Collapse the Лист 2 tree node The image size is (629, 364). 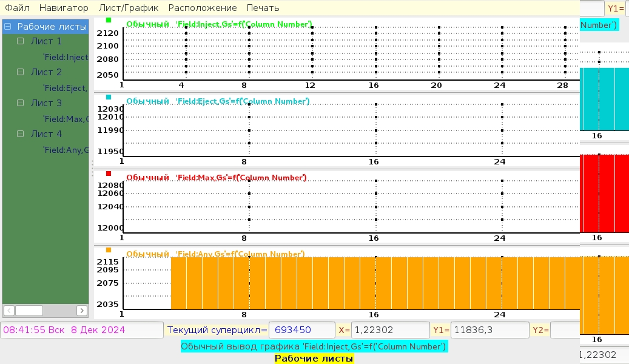[21, 72]
